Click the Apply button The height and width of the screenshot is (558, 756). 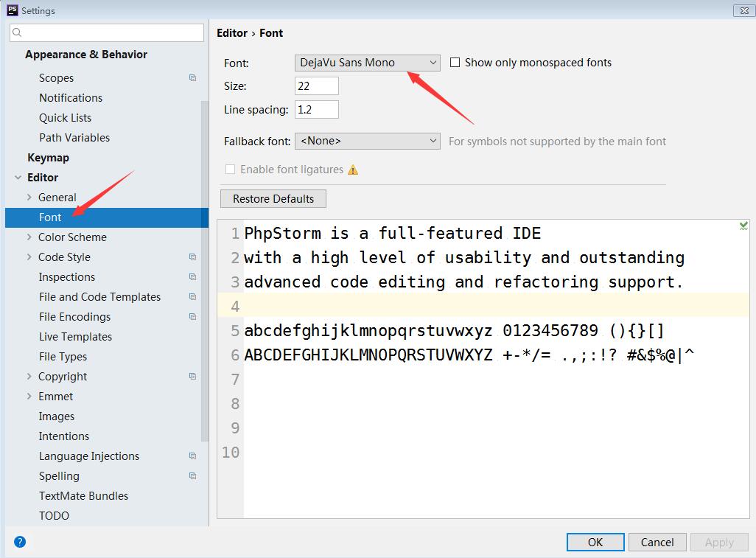719,542
